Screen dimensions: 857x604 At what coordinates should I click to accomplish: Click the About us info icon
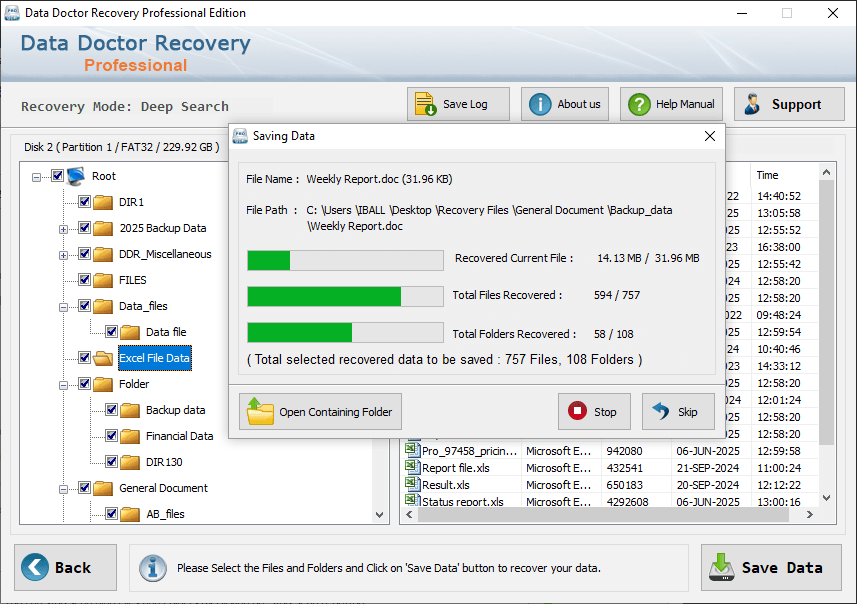(540, 104)
